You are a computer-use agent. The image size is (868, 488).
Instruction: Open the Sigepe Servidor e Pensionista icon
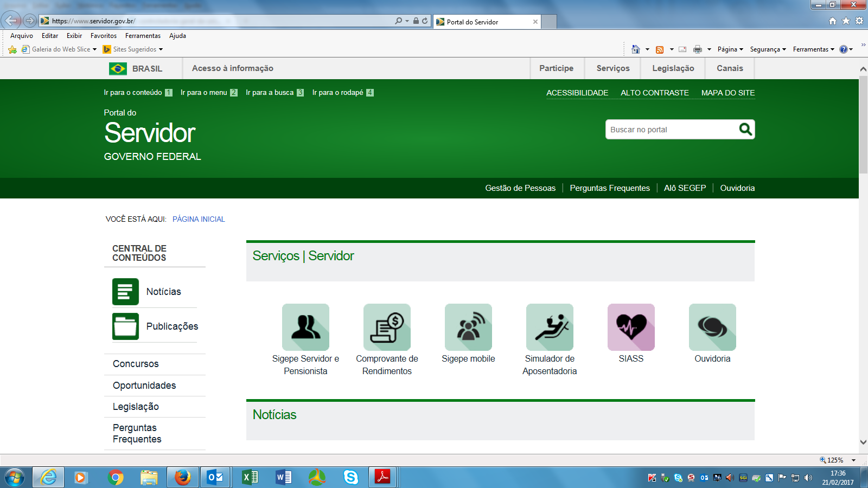[x=305, y=327]
